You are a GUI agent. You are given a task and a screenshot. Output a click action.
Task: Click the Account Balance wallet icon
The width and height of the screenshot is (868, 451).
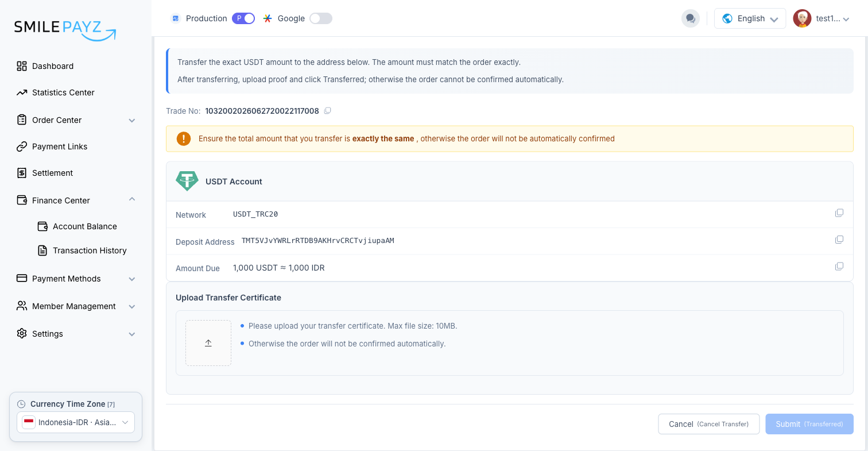coord(42,226)
